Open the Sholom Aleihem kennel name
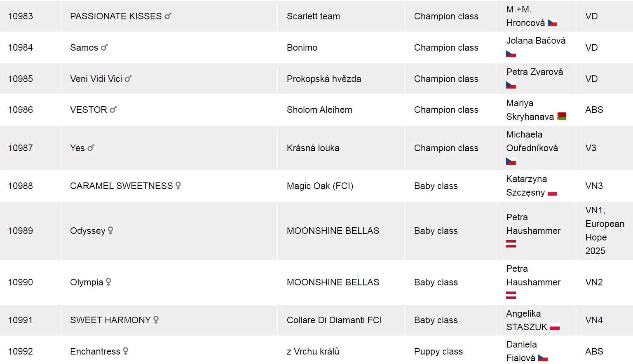Image resolution: width=633 pixels, height=364 pixels. [319, 110]
